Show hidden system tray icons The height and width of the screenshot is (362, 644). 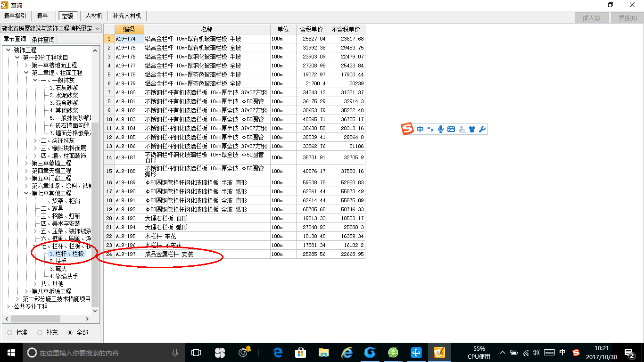(503, 353)
